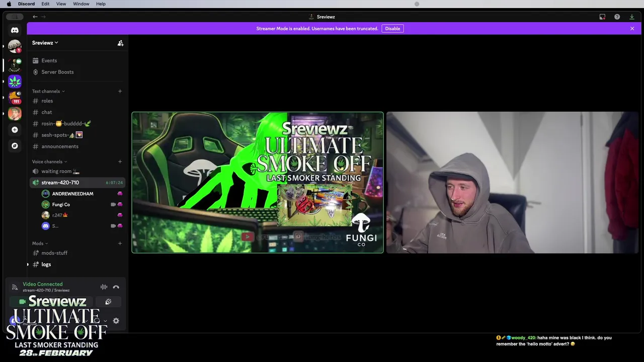
Task: Disable Streamer Mode
Action: click(392, 29)
